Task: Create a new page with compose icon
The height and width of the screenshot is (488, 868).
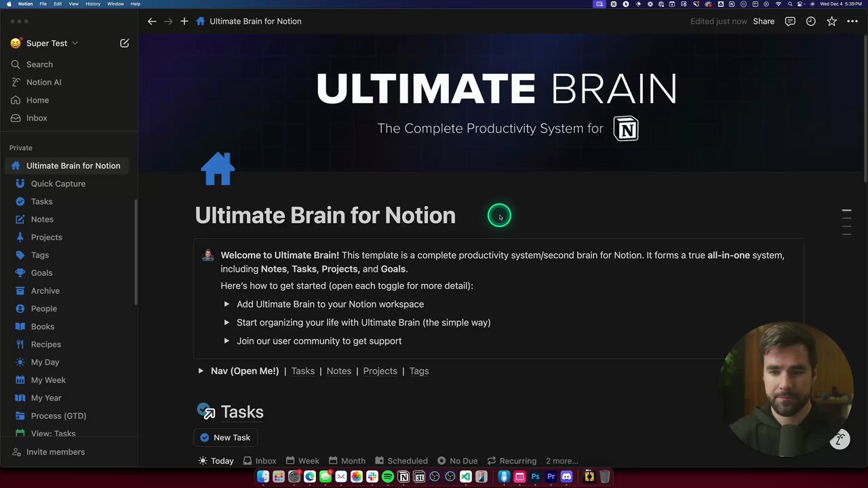Action: 125,43
